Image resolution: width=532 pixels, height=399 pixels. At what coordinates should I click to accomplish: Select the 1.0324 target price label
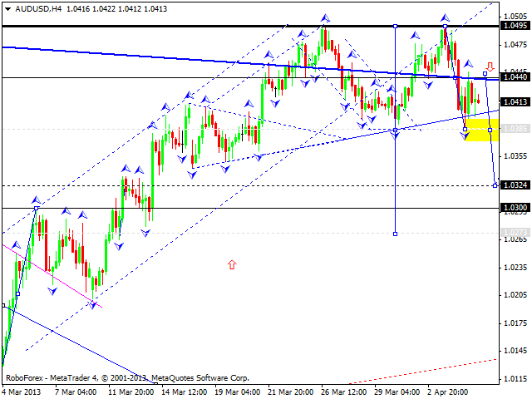[515, 185]
